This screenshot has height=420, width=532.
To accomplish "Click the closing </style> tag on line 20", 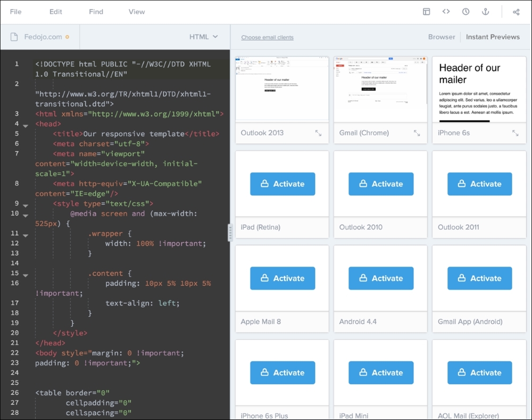I will click(70, 333).
